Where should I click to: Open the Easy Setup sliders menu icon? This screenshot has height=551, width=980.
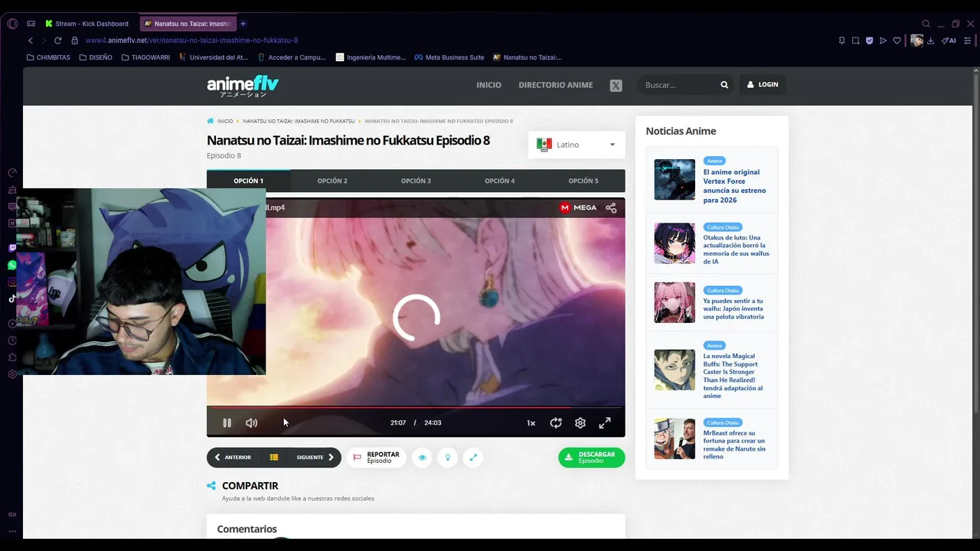click(x=969, y=41)
